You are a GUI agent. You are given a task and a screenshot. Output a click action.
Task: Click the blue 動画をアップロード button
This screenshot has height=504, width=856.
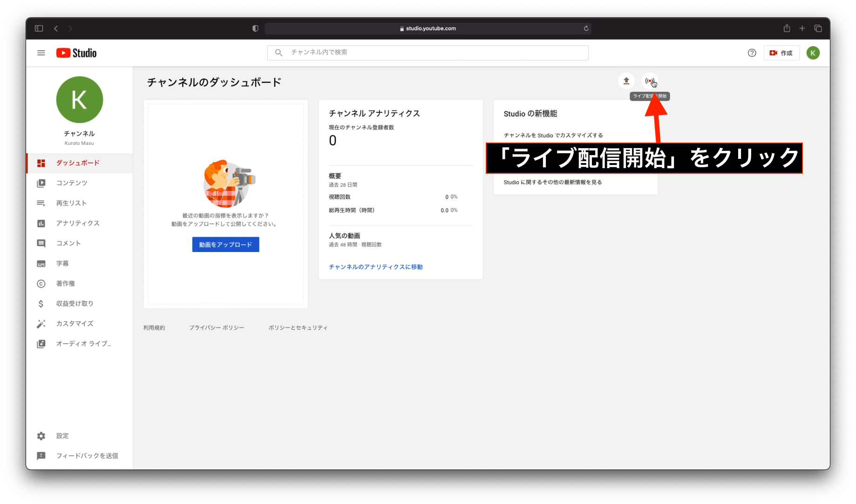tap(225, 245)
